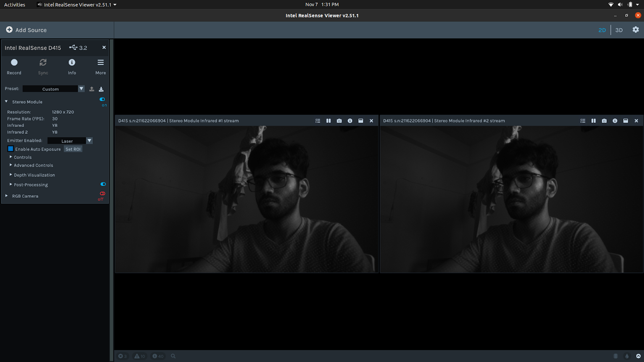Toggle the Post-Processing switch
644x362 pixels.
pos(103,184)
